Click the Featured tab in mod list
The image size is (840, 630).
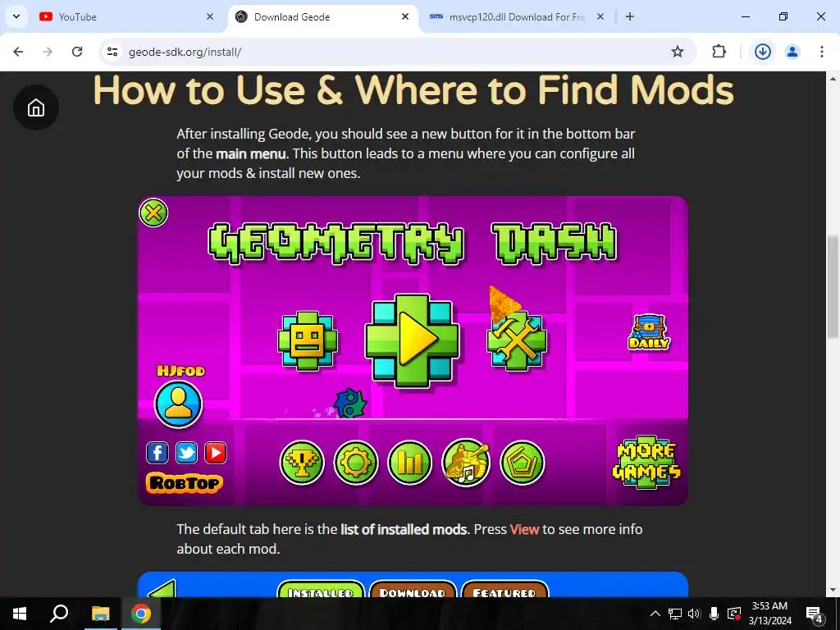pyautogui.click(x=504, y=589)
